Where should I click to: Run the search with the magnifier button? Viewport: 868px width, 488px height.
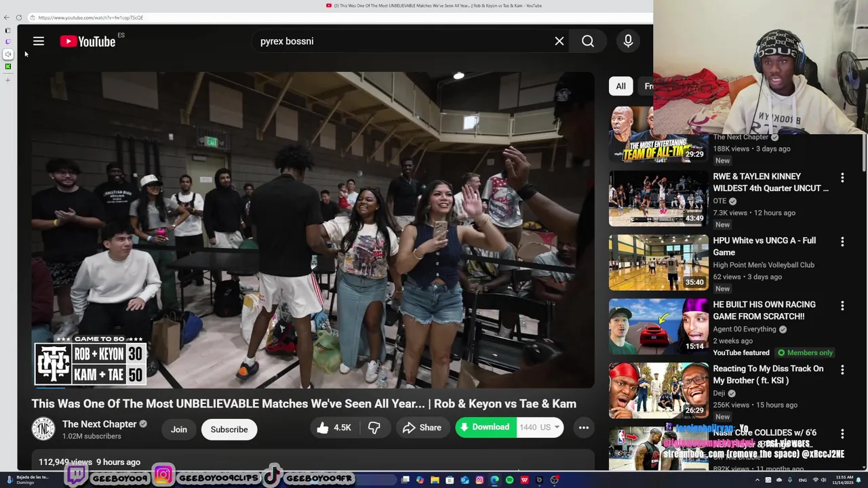pos(588,41)
